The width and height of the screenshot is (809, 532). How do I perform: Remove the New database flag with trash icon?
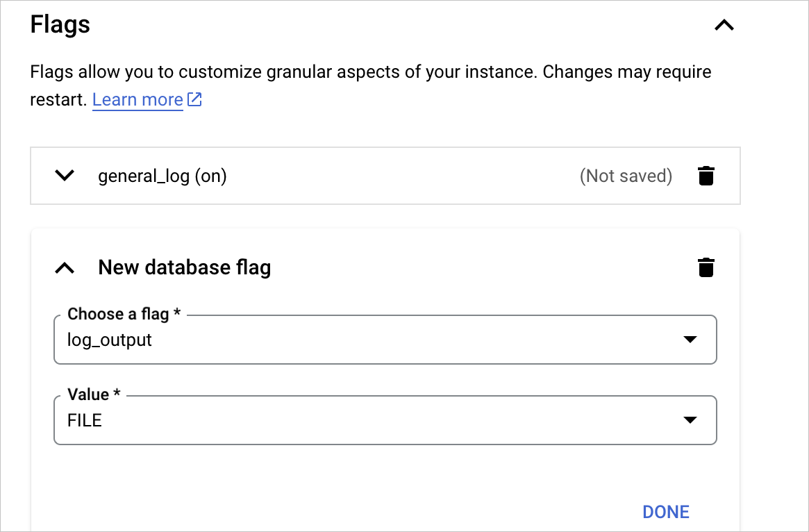(706, 267)
